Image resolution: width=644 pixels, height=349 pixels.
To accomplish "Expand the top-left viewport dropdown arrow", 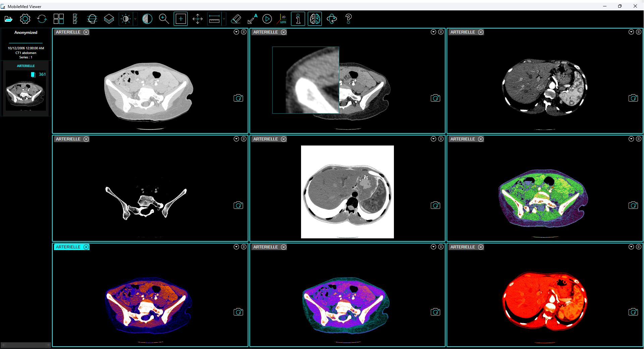I will point(237,32).
